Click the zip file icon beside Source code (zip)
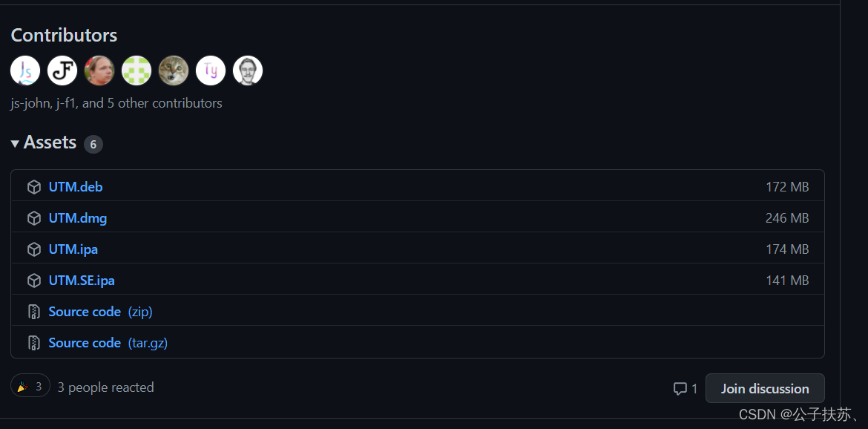Screen dimensions: 868x429 pos(33,312)
